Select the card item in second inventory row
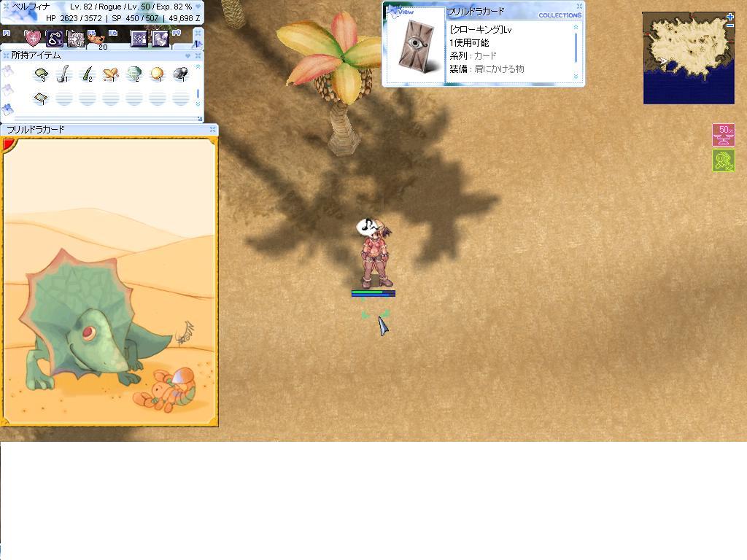The height and width of the screenshot is (560, 747). point(42,98)
